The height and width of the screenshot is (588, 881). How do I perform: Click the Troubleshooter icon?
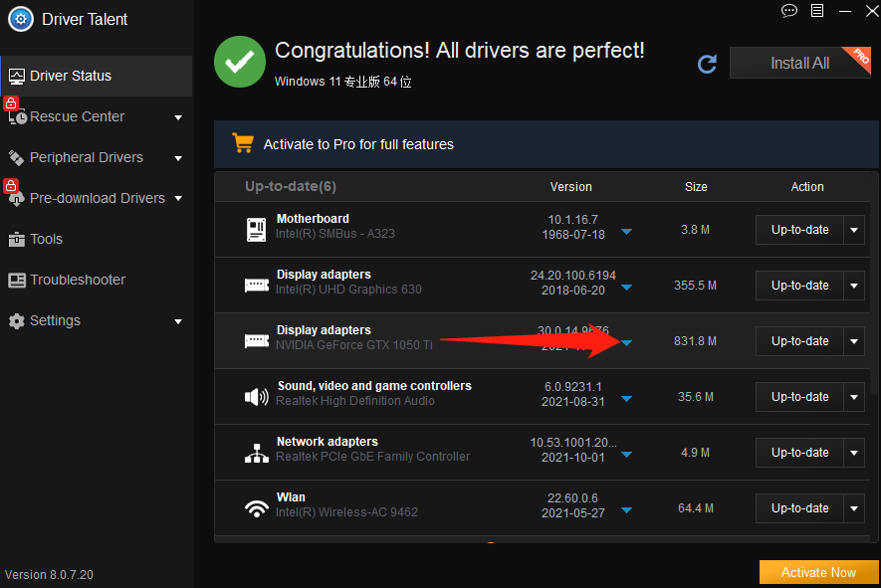[x=17, y=280]
